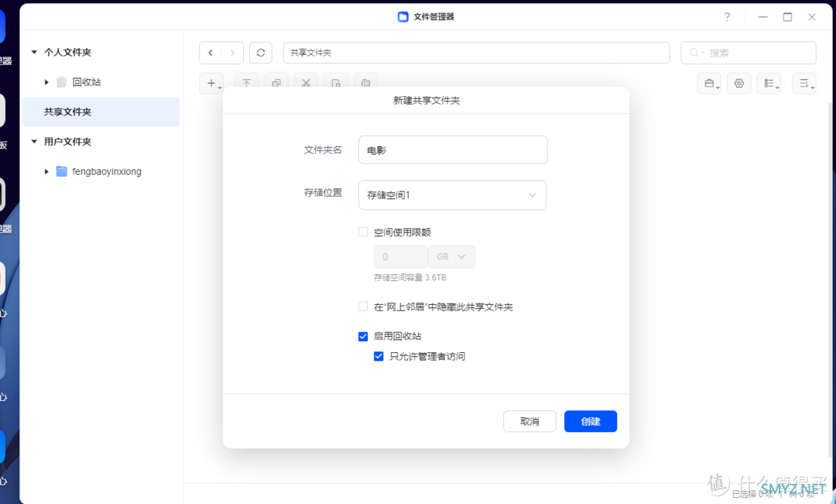
Task: Expand the 回收站 tree node
Action: [x=46, y=82]
